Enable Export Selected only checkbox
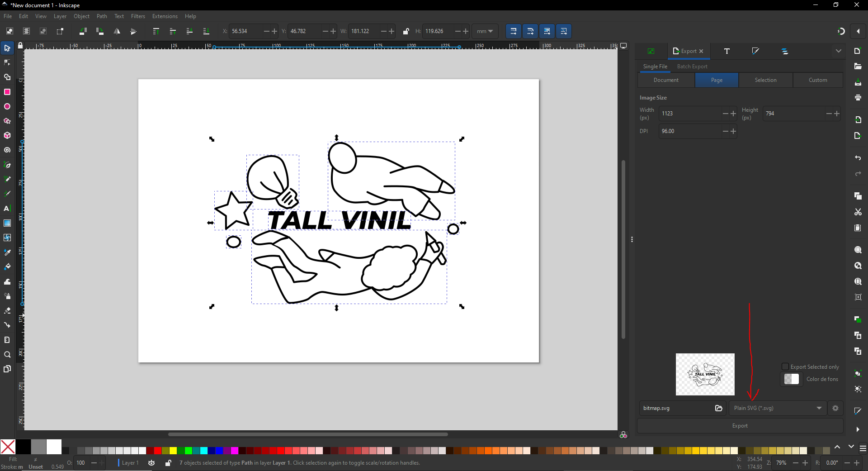This screenshot has height=471, width=868. (x=785, y=367)
